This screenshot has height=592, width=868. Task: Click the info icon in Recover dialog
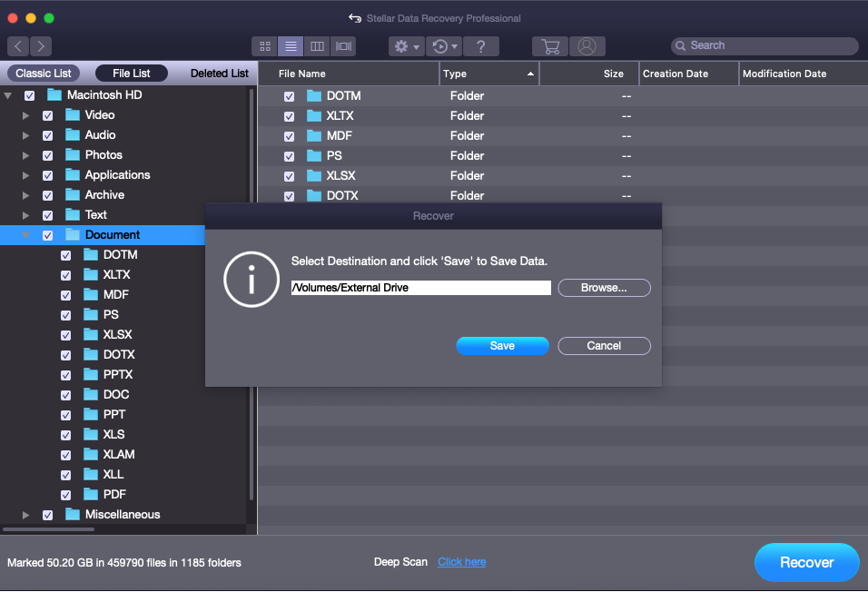pos(252,279)
